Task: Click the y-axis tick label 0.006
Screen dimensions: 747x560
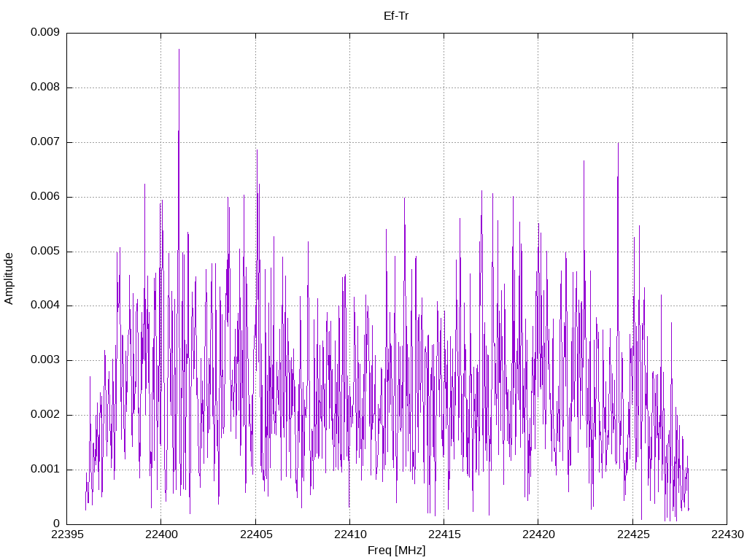Action: point(45,197)
